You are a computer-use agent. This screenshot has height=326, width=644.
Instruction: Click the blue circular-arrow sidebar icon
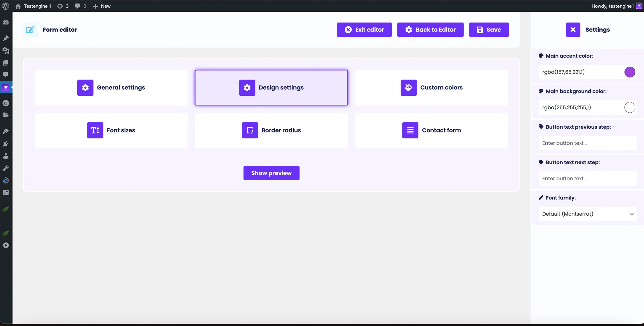[x=6, y=180]
